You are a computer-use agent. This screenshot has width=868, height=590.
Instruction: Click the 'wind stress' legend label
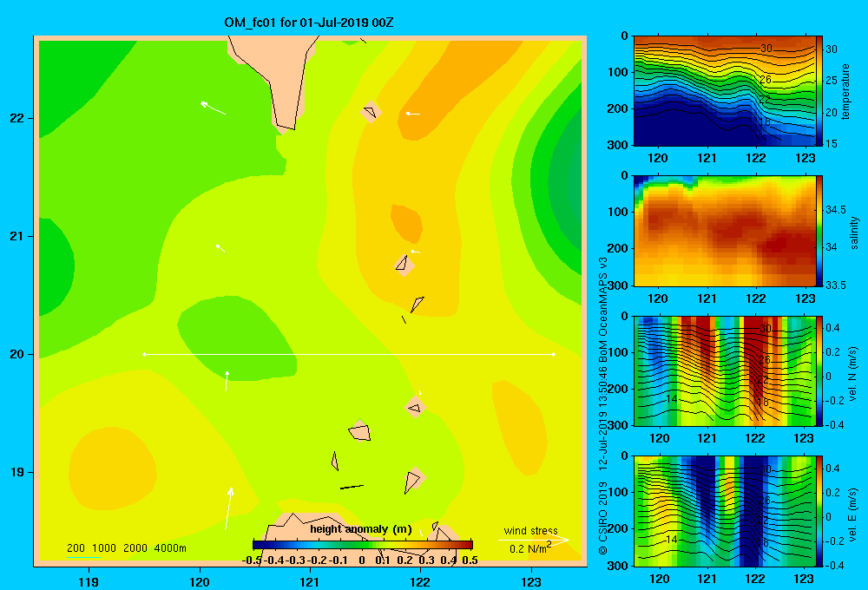[x=531, y=530]
